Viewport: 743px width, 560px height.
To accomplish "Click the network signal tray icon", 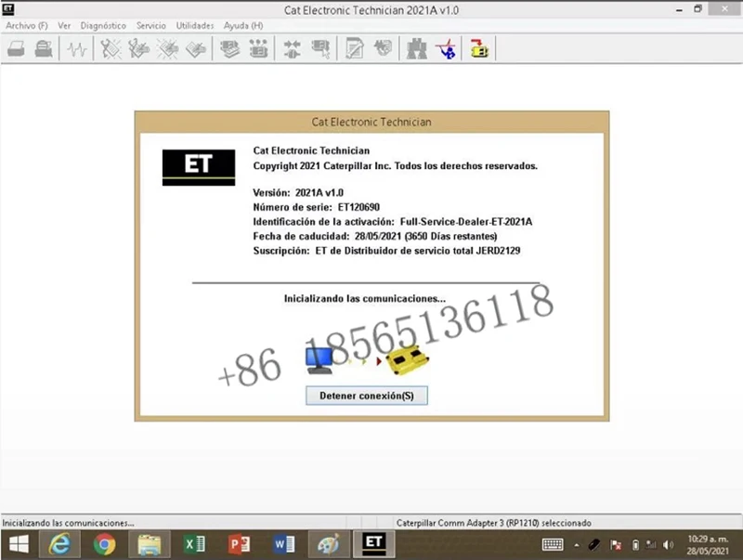I will coord(652,545).
